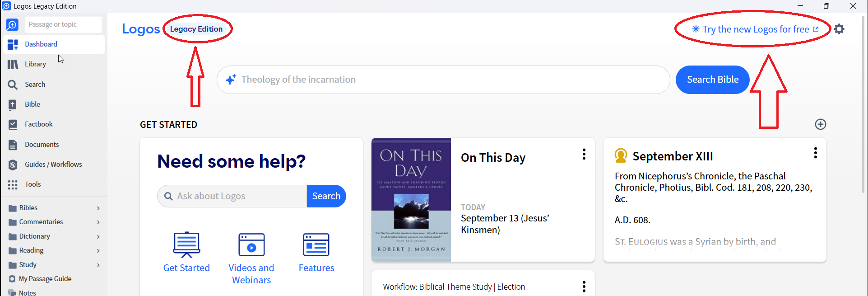
Task: Select the Bibles folder row
Action: point(54,208)
